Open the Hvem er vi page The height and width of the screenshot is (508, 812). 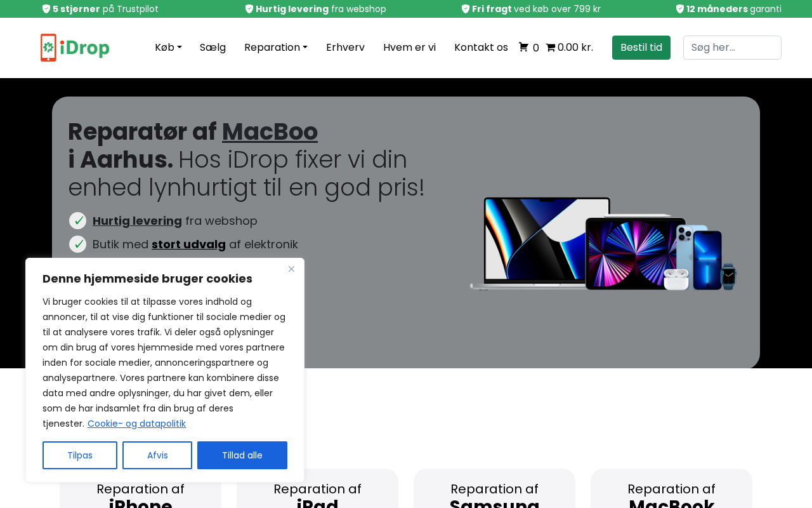tap(409, 48)
